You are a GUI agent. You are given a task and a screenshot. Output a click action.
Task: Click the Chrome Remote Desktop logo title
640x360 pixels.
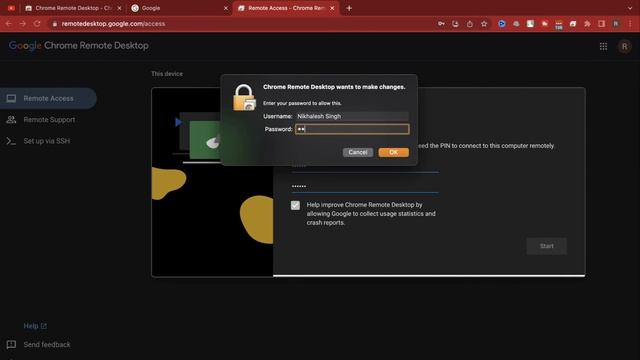(79, 46)
